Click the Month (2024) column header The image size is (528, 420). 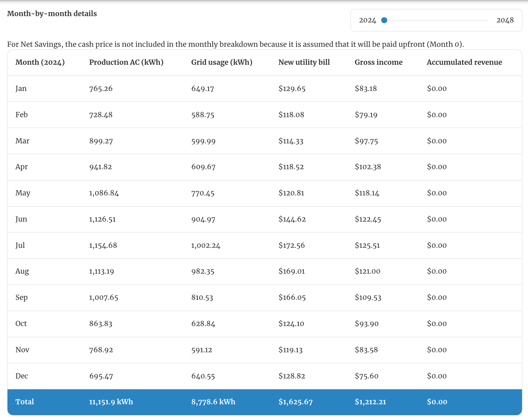(40, 62)
